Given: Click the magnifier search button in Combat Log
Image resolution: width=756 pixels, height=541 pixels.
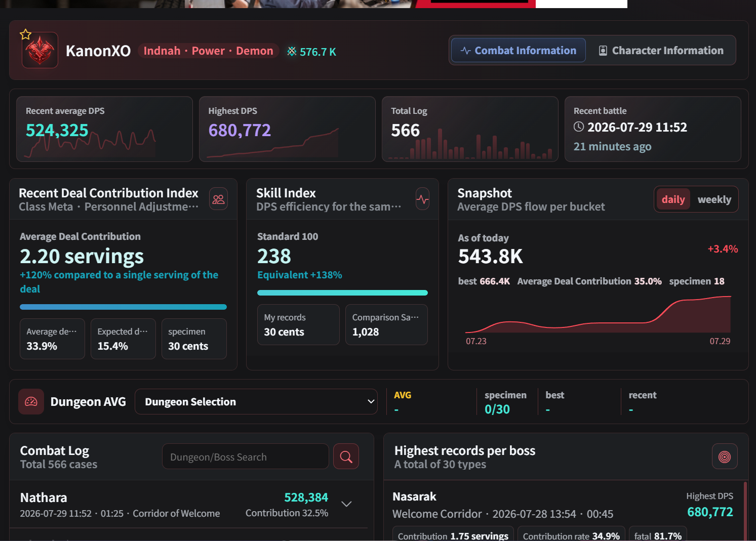Looking at the screenshot, I should point(346,456).
